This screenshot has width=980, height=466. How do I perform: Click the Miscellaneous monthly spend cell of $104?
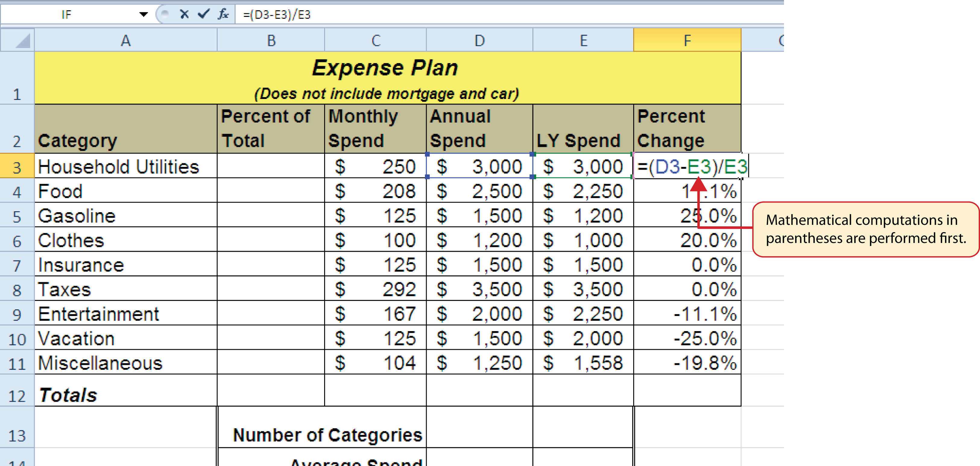coord(375,362)
